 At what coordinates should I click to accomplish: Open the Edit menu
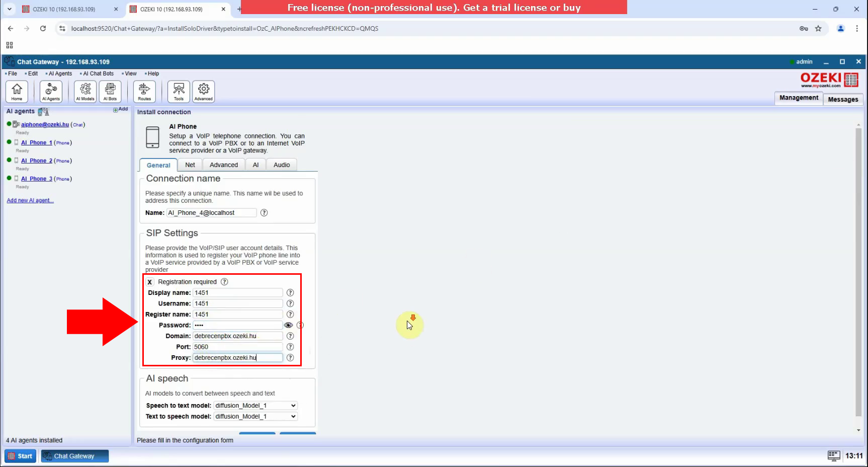(32, 73)
